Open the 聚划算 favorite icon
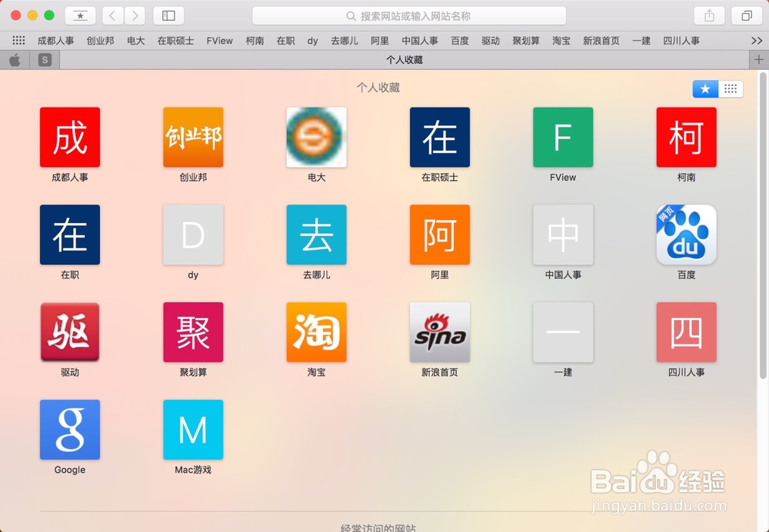The width and height of the screenshot is (769, 532). [x=193, y=333]
